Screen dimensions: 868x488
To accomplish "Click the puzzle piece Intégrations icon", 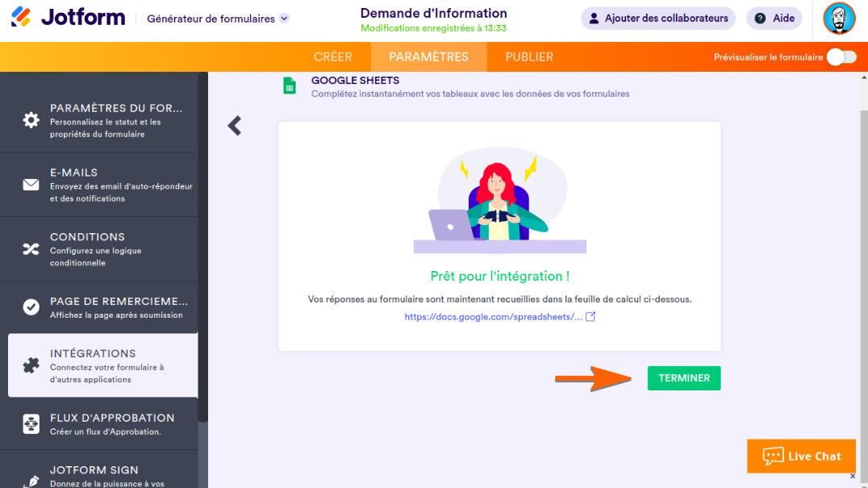I will pos(31,365).
